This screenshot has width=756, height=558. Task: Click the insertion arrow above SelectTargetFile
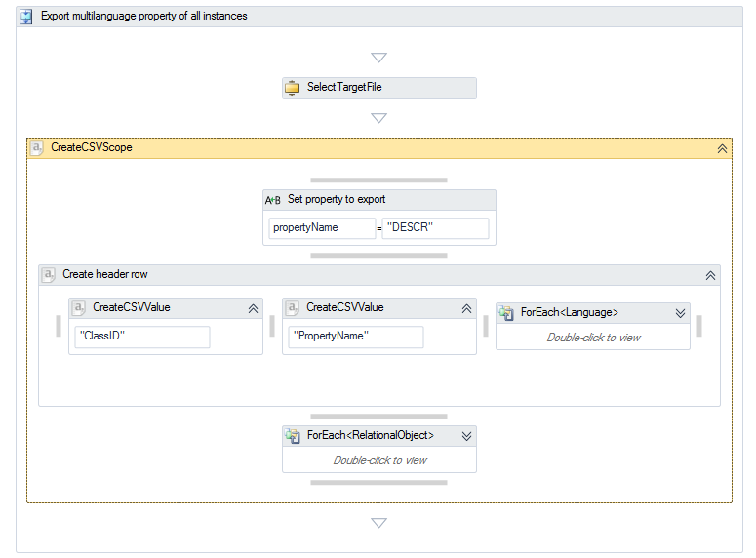click(x=378, y=58)
